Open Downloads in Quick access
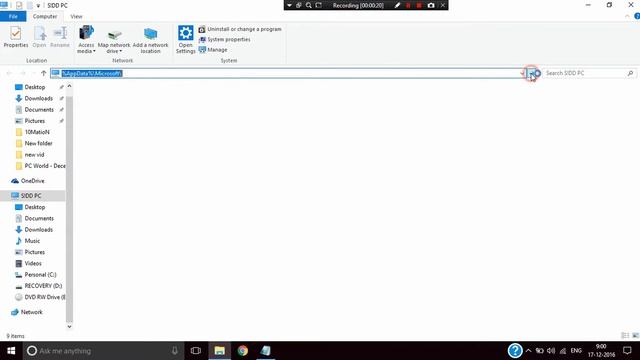Image resolution: width=640 pixels, height=360 pixels. click(38, 98)
